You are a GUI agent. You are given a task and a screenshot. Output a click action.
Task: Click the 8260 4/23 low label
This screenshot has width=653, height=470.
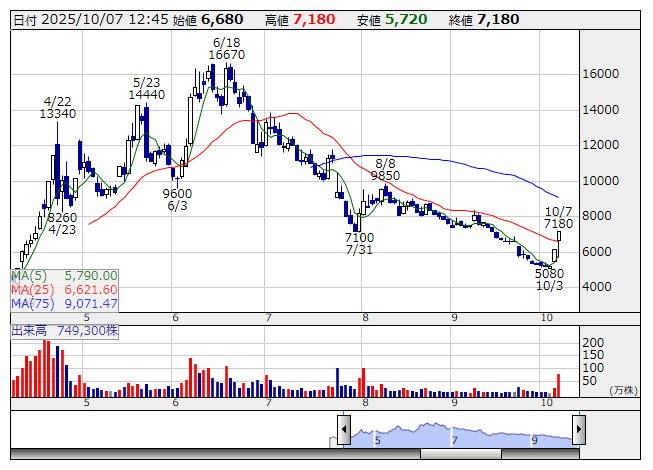tap(62, 224)
